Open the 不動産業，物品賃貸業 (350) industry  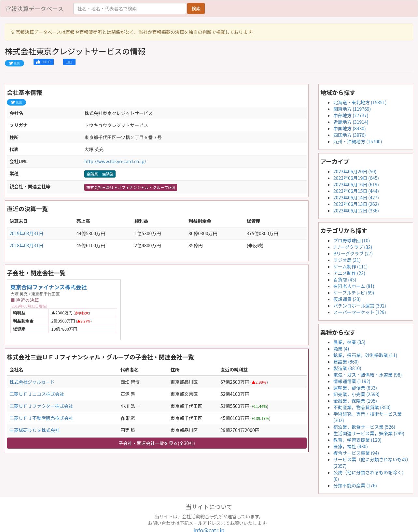(362, 408)
